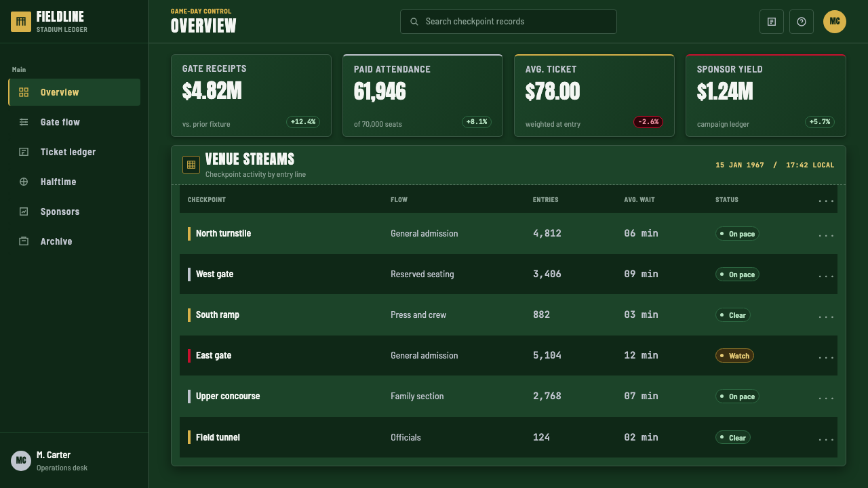Click the search magnifier icon
The height and width of the screenshot is (488, 868).
(x=414, y=22)
